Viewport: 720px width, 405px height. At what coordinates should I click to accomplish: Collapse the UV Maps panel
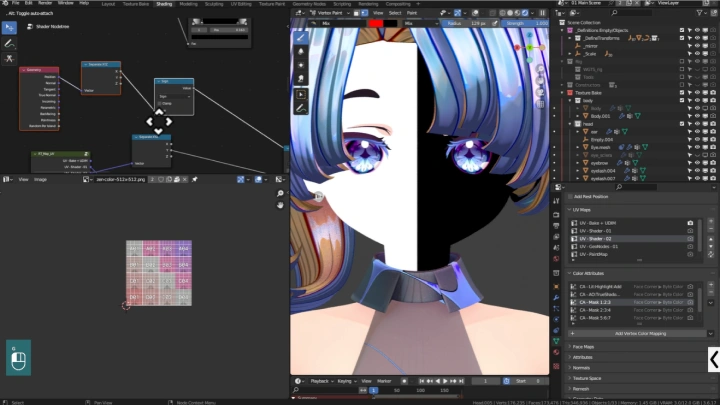[581, 210]
